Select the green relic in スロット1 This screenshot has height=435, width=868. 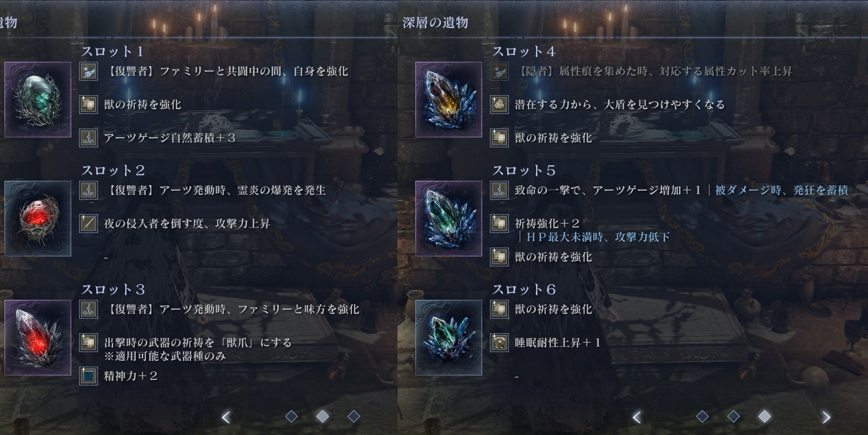click(38, 100)
